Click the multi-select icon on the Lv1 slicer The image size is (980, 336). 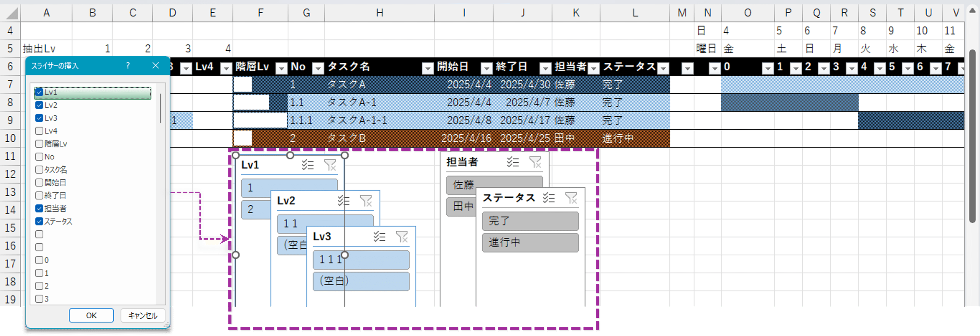[x=307, y=165]
